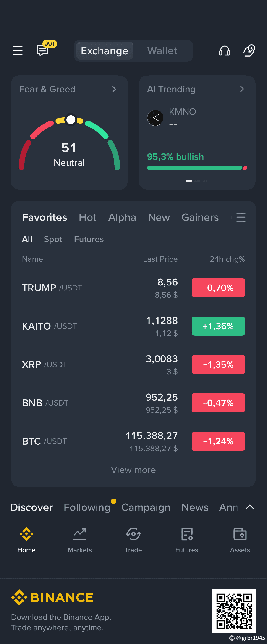
Task: Expand AI Trending chevron
Action: 242,89
